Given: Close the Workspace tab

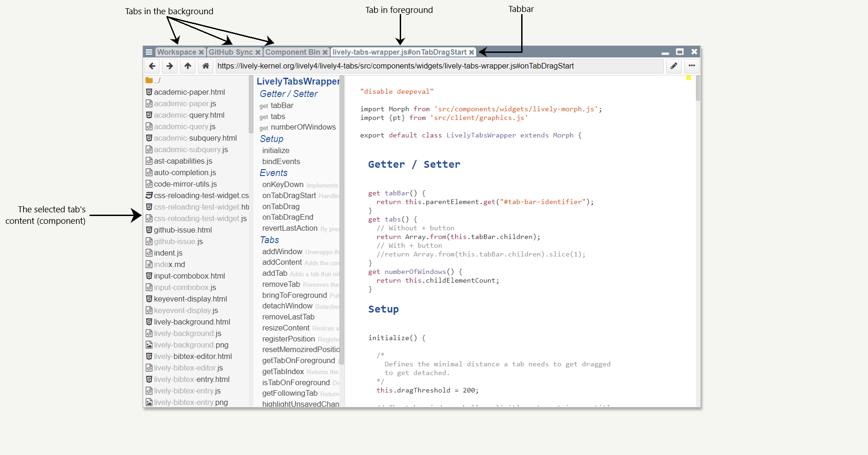Looking at the screenshot, I should click(201, 52).
